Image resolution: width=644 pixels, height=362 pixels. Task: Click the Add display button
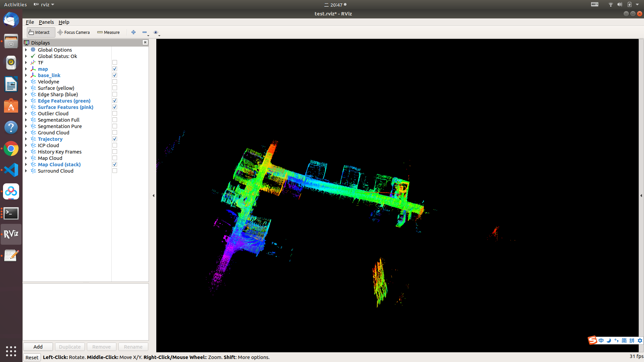[38, 347]
